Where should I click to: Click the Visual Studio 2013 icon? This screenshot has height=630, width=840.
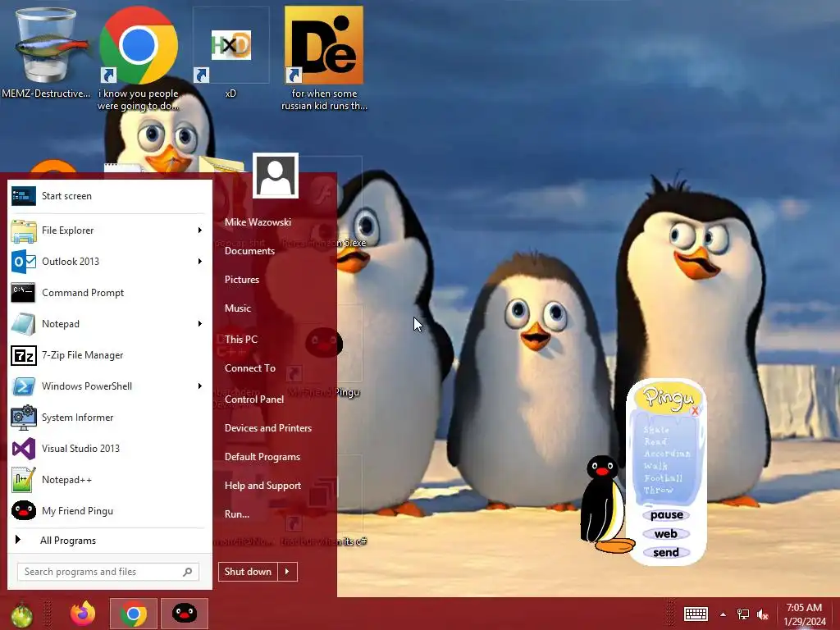[x=24, y=449]
